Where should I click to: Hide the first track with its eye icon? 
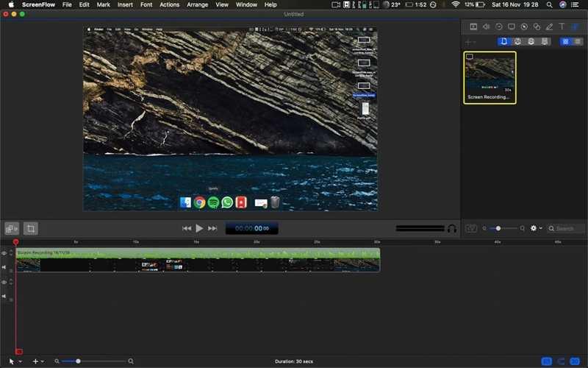4,253
